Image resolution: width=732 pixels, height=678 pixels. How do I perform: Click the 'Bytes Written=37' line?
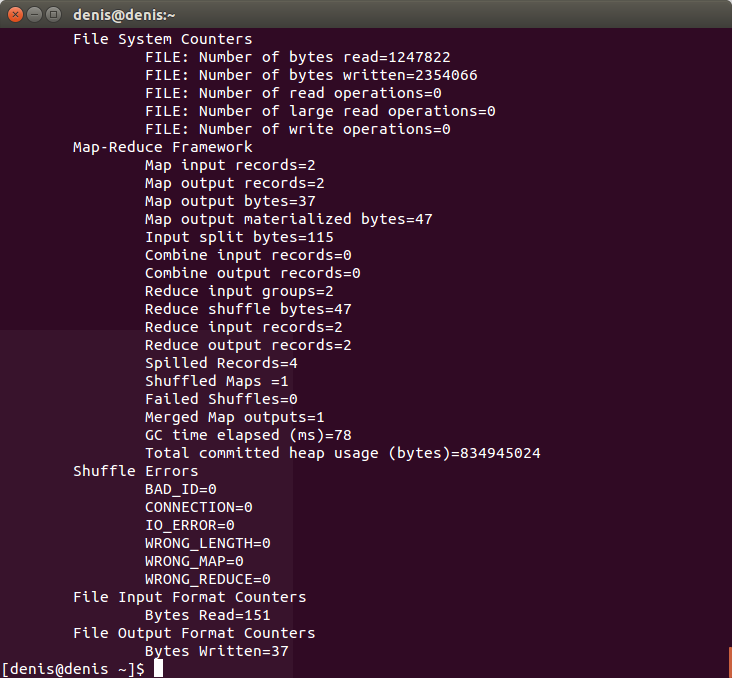pyautogui.click(x=217, y=651)
